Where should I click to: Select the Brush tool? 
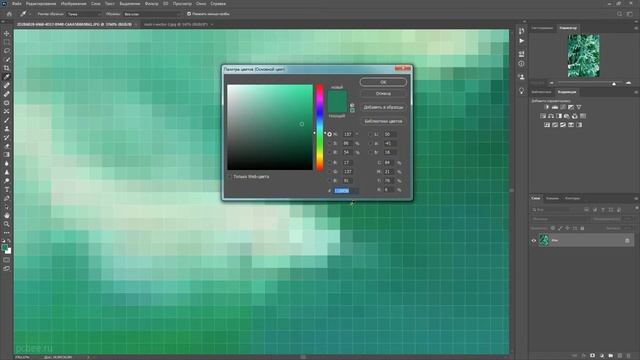7,120
